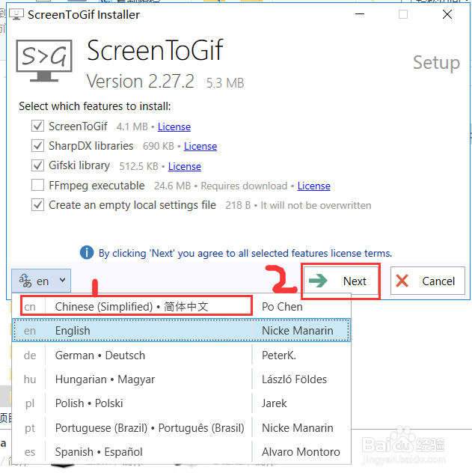Click the red X icon on Cancel

tap(402, 281)
